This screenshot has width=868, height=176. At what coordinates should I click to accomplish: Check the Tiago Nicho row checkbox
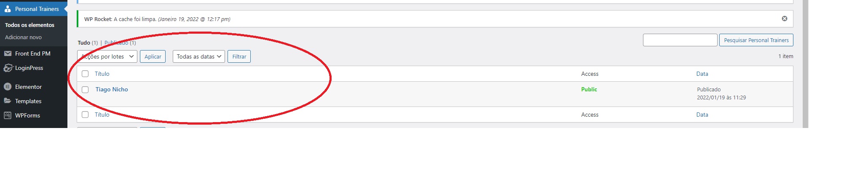point(85,90)
